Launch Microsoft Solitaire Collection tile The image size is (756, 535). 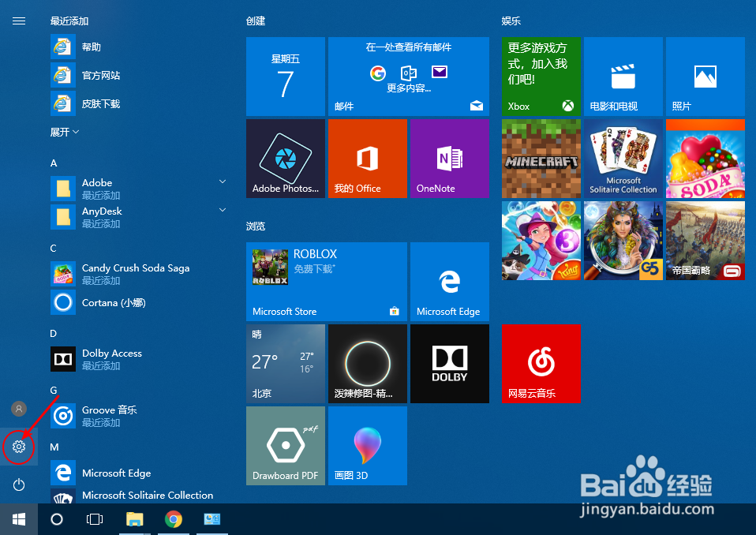coord(623,159)
